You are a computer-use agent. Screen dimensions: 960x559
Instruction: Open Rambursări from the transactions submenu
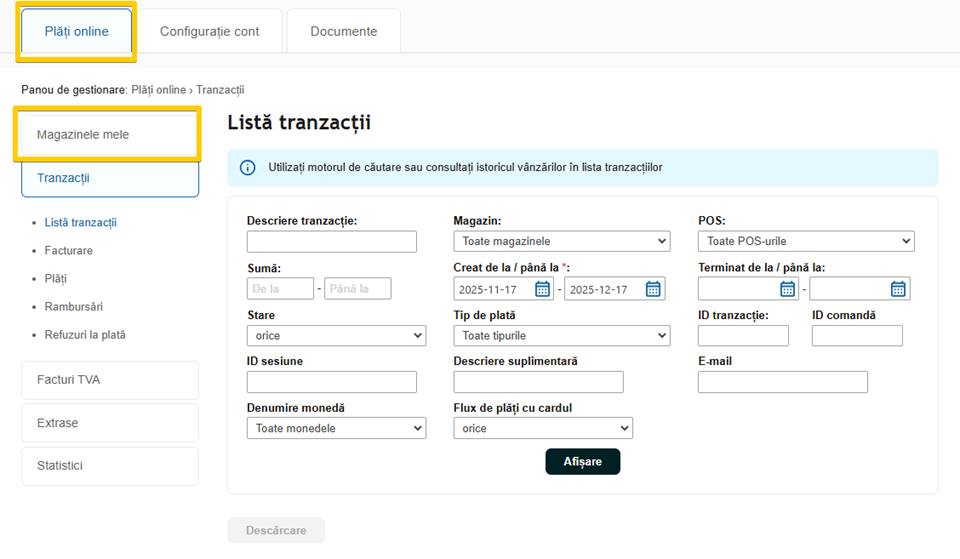73,307
